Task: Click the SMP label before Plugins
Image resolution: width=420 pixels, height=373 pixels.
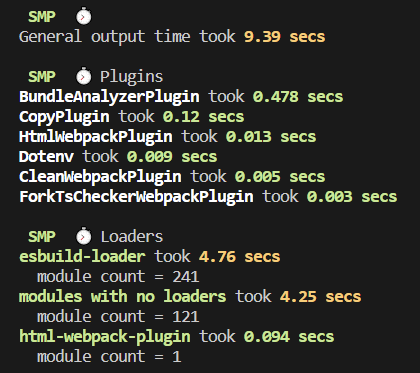Action: tap(42, 77)
